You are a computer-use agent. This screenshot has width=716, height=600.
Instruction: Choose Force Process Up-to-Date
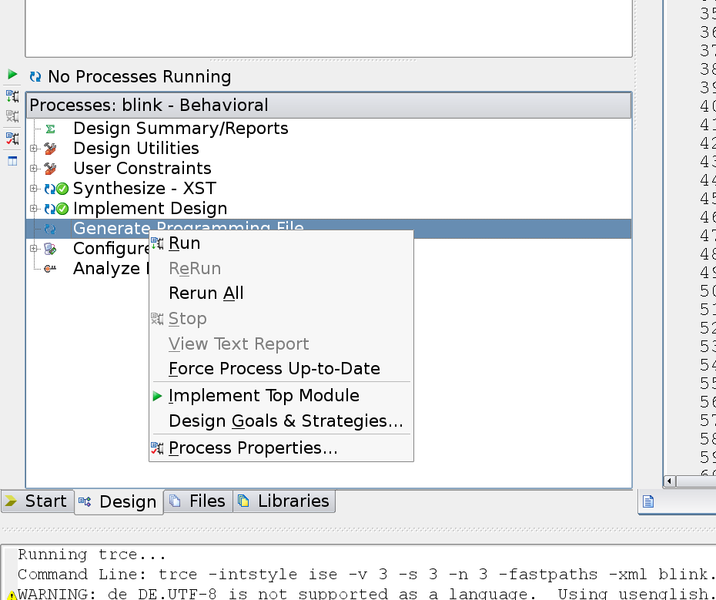coord(281,368)
